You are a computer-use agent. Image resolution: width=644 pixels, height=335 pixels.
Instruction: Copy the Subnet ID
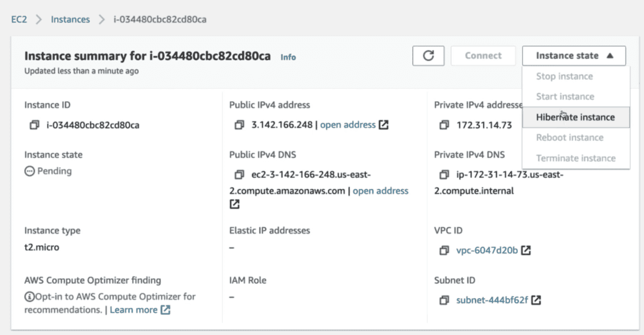click(444, 300)
